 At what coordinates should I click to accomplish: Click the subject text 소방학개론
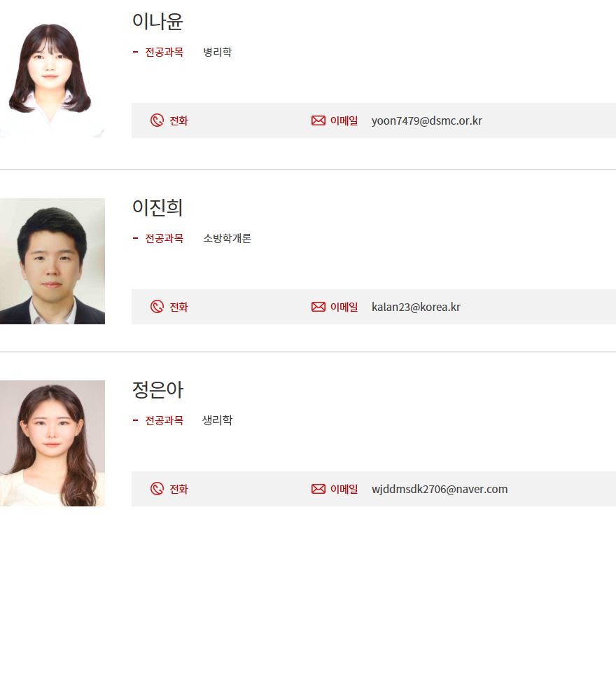(227, 239)
